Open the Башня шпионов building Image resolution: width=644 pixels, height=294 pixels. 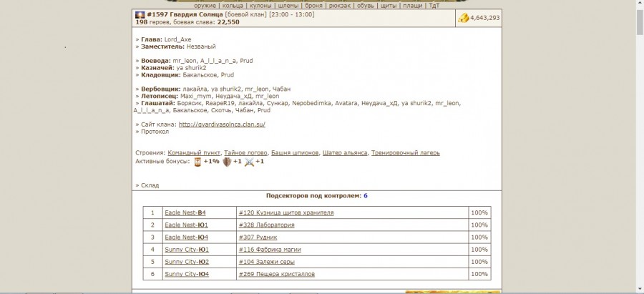[295, 153]
